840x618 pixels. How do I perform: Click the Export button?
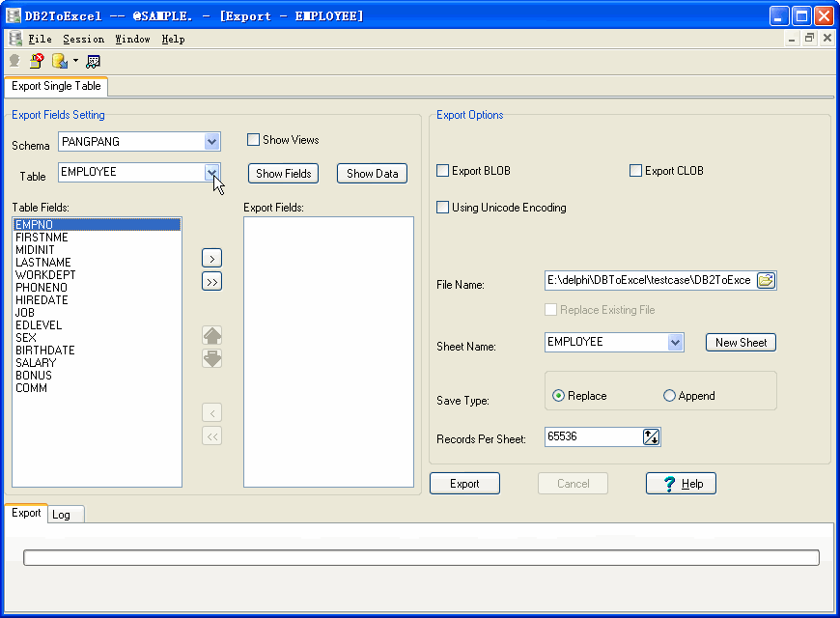pos(464,484)
